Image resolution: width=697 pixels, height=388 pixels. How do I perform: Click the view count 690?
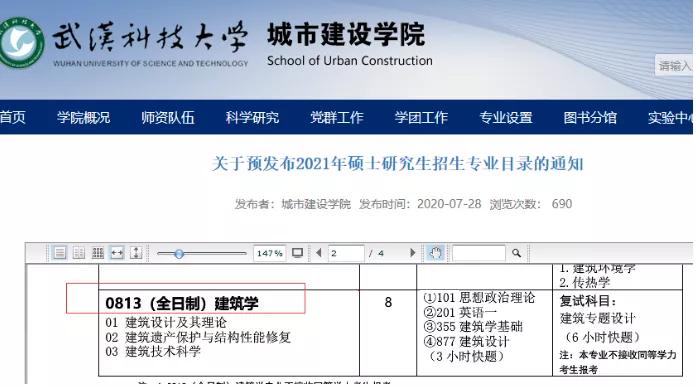coord(562,204)
